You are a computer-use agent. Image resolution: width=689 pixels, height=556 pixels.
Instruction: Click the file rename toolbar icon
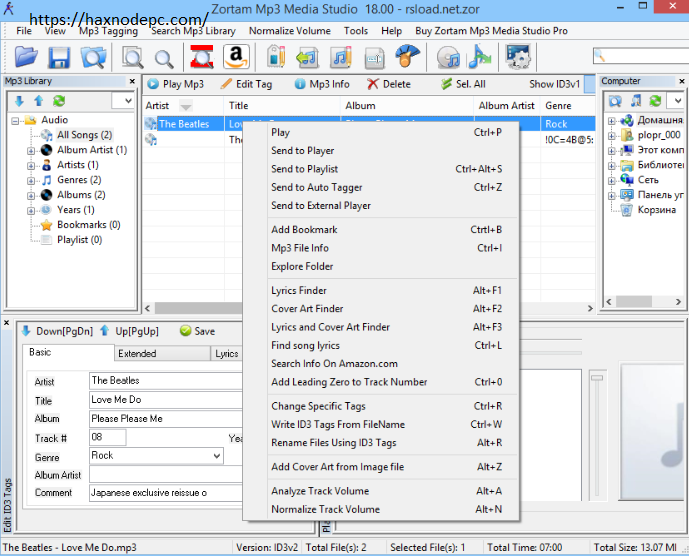(374, 58)
